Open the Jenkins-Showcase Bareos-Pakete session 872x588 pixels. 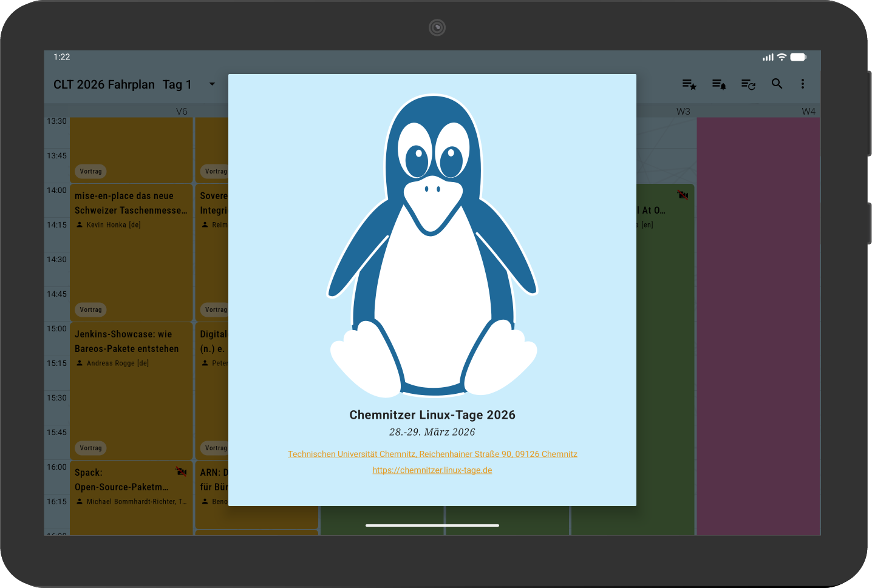(x=132, y=391)
